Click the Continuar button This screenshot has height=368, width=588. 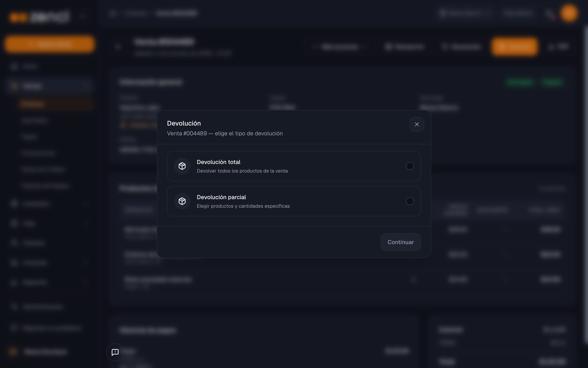click(x=400, y=242)
